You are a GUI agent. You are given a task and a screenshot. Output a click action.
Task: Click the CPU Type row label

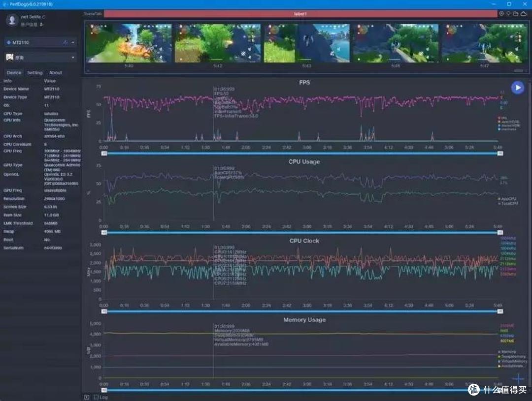tap(12, 114)
